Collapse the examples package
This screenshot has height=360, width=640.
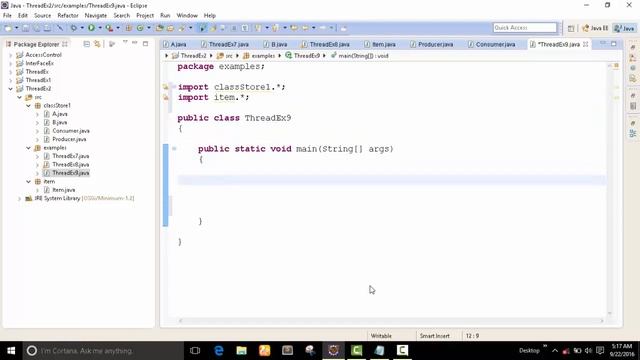[x=28, y=148]
